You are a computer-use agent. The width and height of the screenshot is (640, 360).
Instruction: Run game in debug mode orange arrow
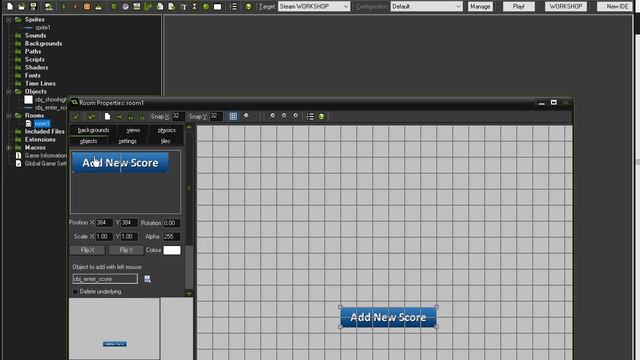(75, 7)
